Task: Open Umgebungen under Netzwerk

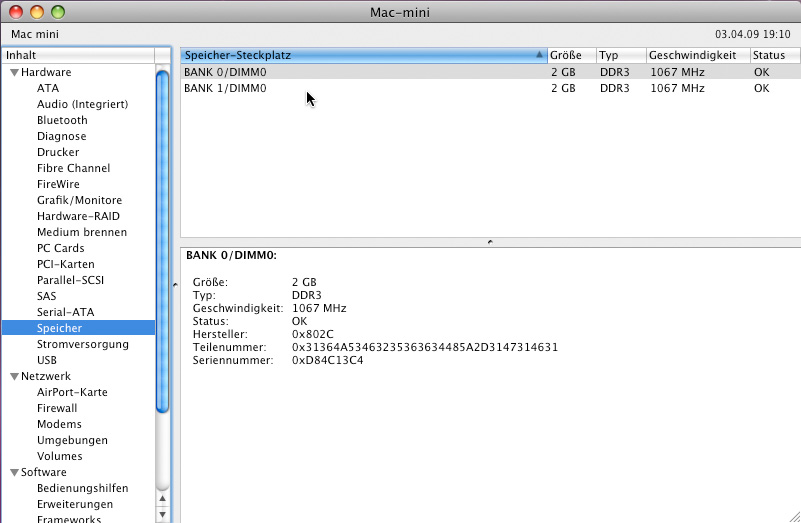Action: pyautogui.click(x=72, y=440)
